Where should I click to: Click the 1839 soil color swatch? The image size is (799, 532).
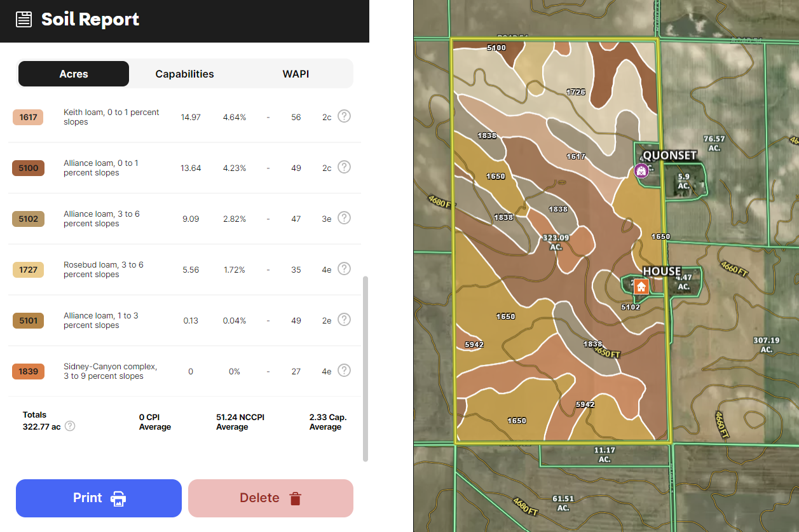[28, 371]
